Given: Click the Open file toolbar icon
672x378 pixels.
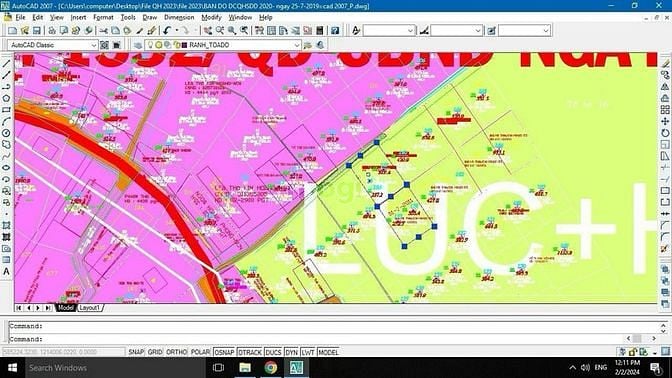Looking at the screenshot, I should pyautogui.click(x=25, y=30).
